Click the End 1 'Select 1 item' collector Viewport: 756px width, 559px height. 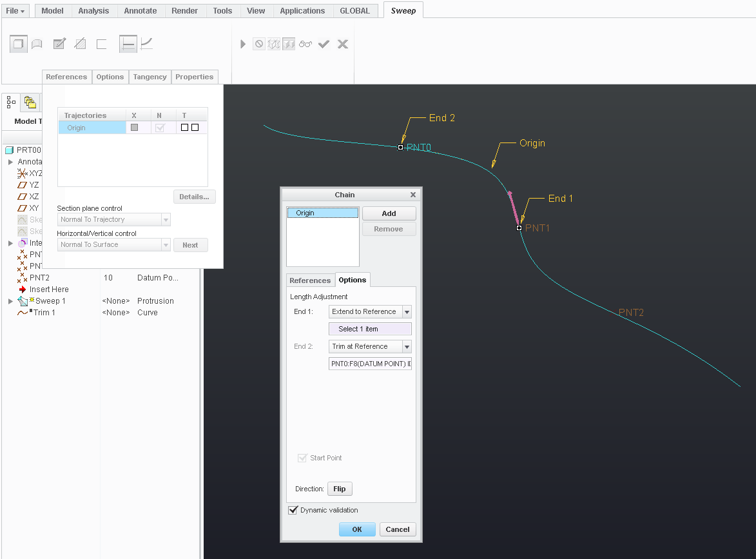(x=371, y=329)
